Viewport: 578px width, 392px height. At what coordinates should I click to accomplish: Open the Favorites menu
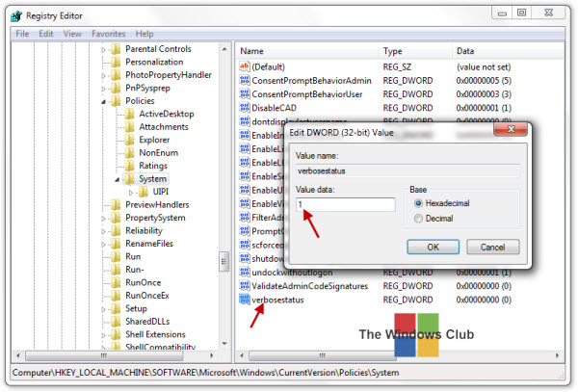pos(108,34)
